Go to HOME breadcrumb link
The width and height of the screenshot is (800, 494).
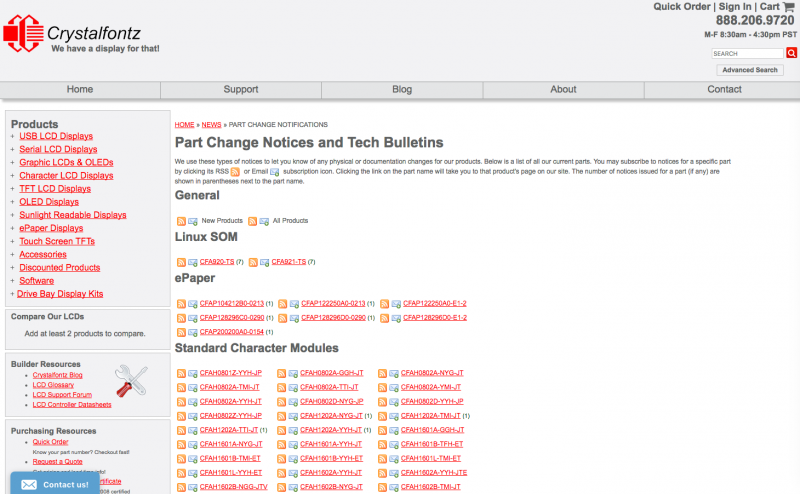point(184,125)
